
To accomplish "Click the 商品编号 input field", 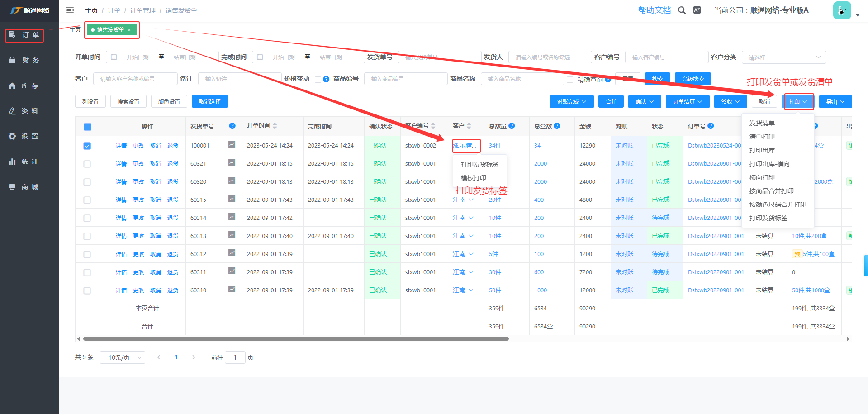I will coord(406,79).
